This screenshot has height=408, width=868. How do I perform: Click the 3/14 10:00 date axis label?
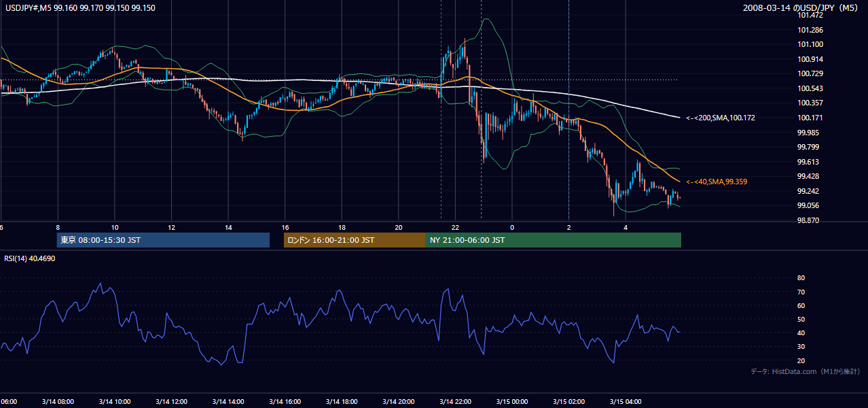click(114, 402)
